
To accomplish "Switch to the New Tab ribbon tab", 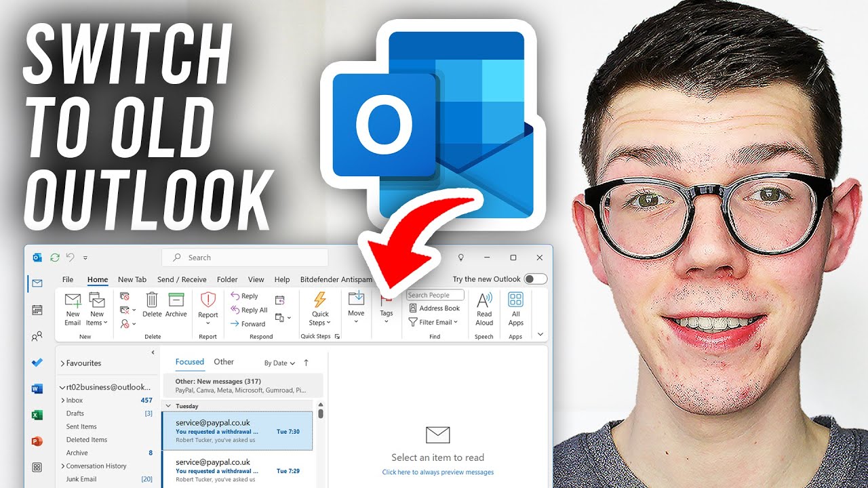I will [132, 279].
